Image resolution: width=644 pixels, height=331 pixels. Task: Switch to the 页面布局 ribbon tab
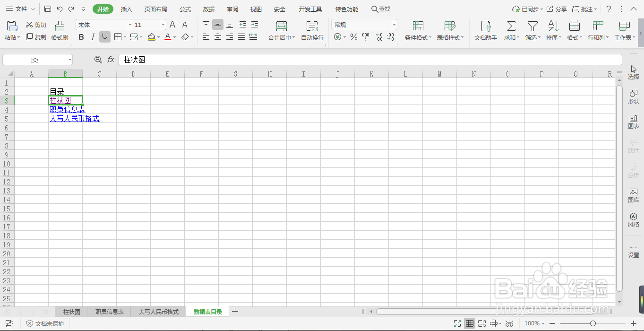tap(155, 9)
